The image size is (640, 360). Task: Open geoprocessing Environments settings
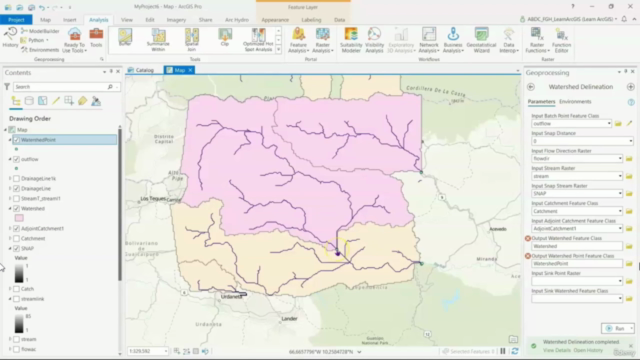pos(40,50)
